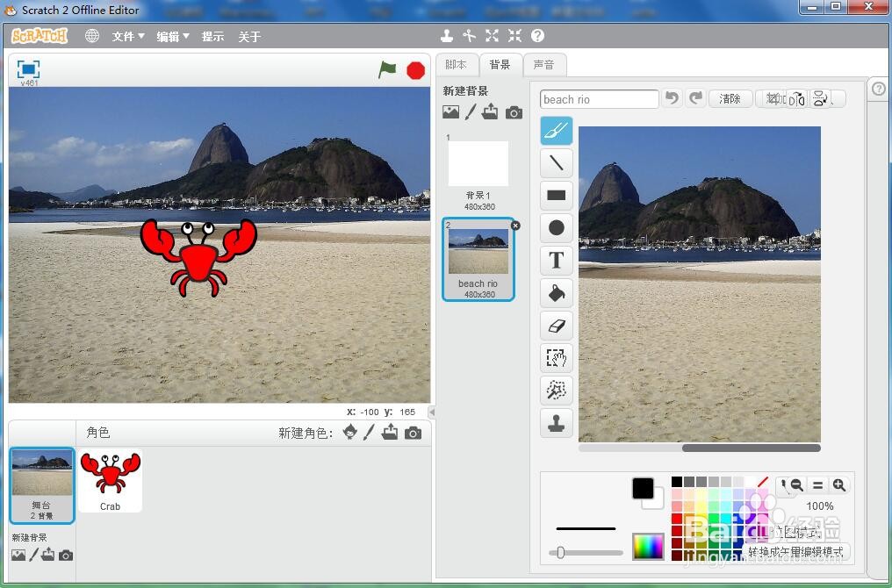
Task: Choose stage backdrop from library below the stage thumbnail
Action: tap(18, 555)
